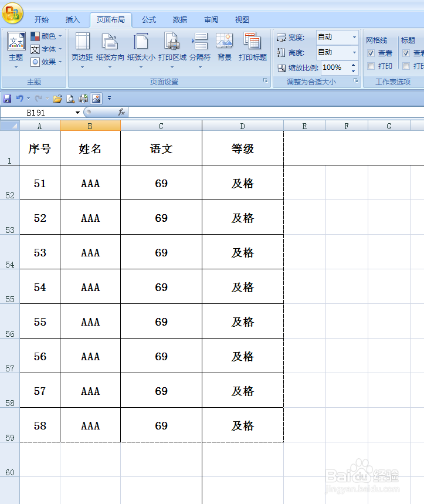
Task: Click the Select All corner button
Action: (x=10, y=126)
